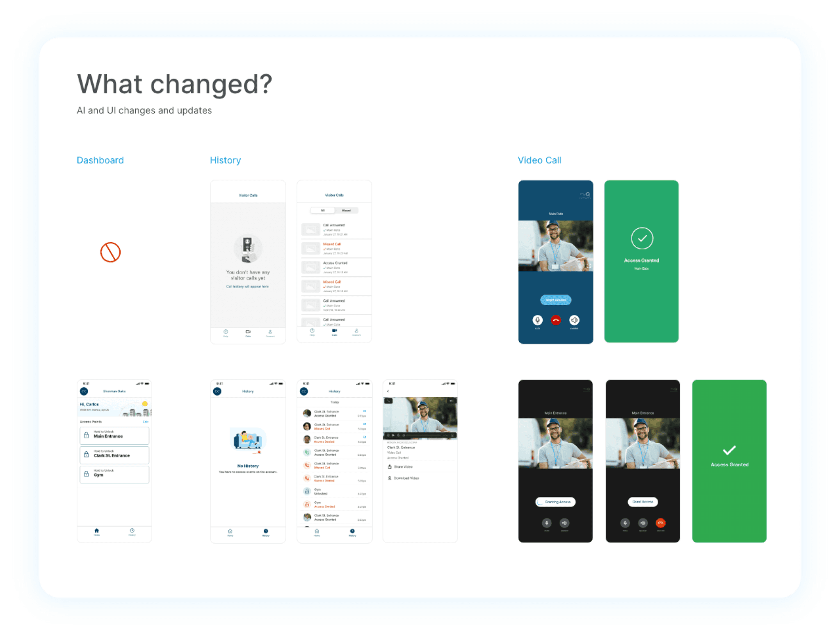Screen dimensions: 840x639
Task: Click Share Video option
Action: click(403, 467)
